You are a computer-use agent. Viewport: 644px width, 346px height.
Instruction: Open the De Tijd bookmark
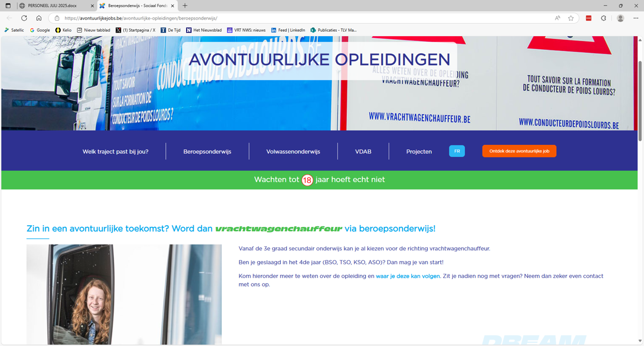[171, 30]
